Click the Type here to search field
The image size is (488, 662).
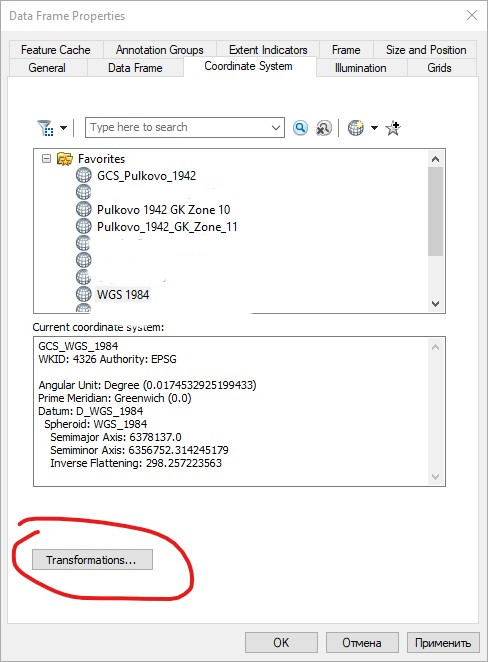click(x=177, y=128)
